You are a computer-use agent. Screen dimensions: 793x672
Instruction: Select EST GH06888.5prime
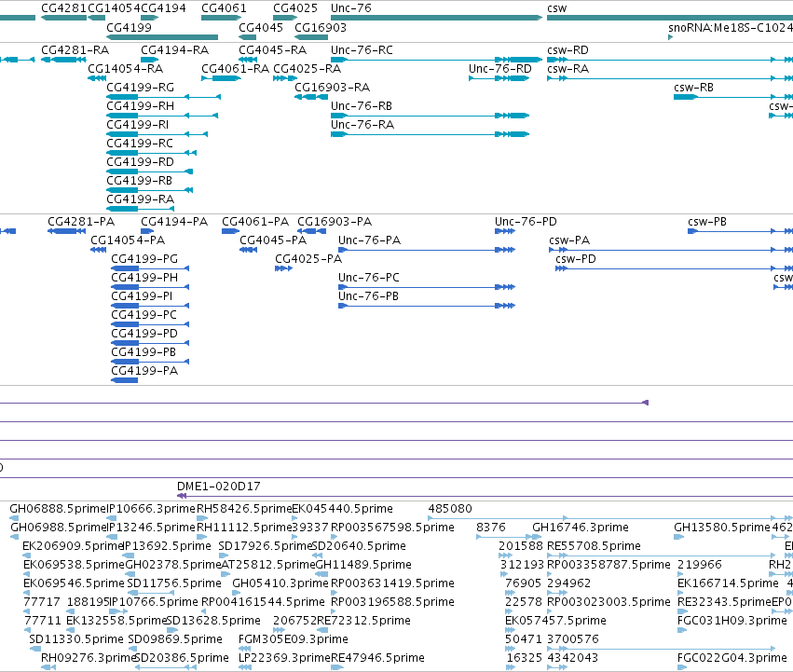pyautogui.click(x=59, y=509)
